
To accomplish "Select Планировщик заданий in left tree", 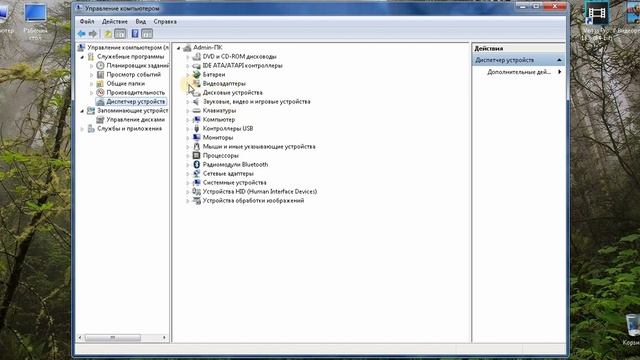I will click(138, 66).
